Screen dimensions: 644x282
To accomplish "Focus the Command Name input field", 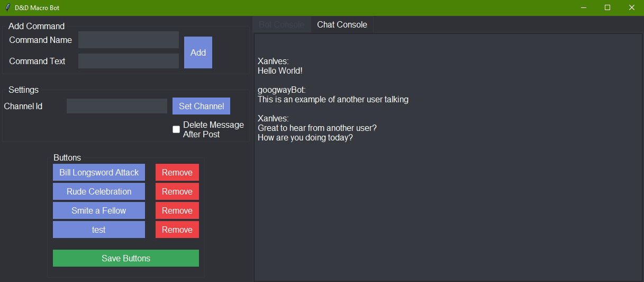I will pos(129,40).
